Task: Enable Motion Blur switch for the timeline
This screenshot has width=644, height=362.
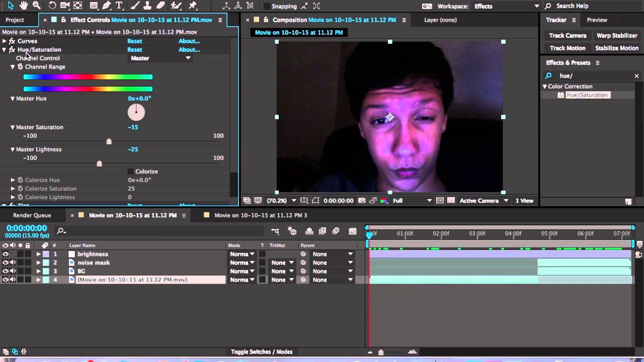Action: coord(336,231)
